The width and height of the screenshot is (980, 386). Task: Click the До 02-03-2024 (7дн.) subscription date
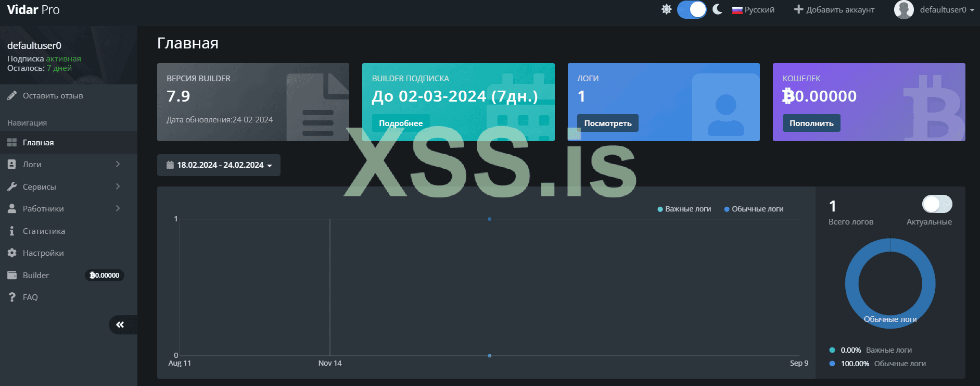(x=455, y=96)
